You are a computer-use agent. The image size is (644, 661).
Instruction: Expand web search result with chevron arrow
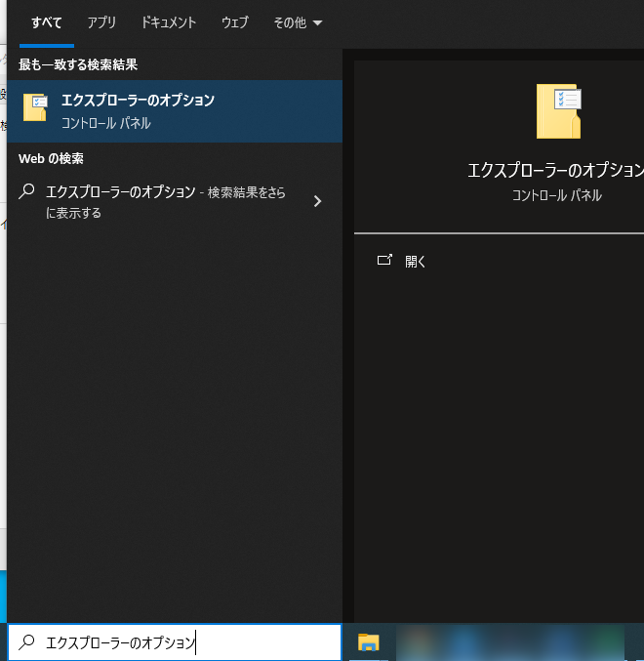pyautogui.click(x=317, y=201)
